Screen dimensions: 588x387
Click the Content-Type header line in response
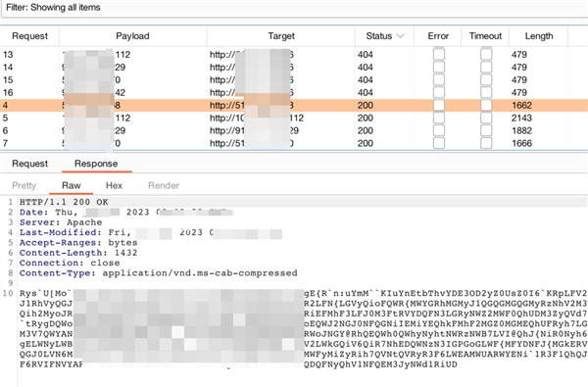158,273
